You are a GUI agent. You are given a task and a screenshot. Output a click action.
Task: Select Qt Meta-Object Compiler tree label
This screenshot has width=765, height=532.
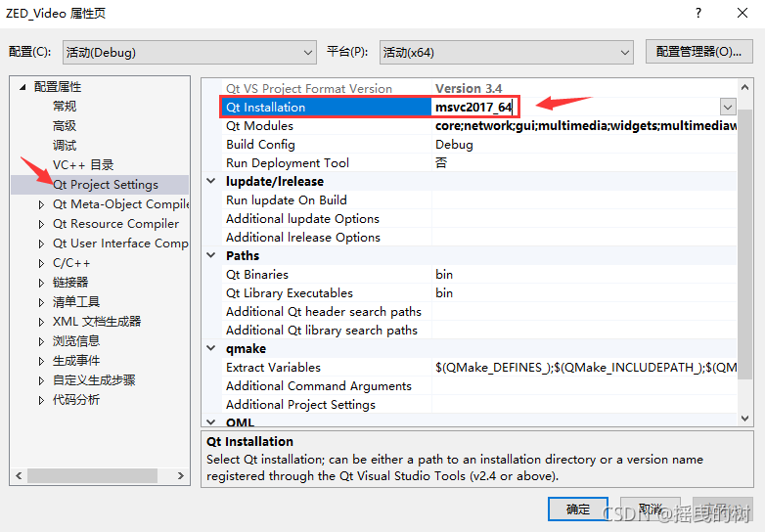click(120, 204)
